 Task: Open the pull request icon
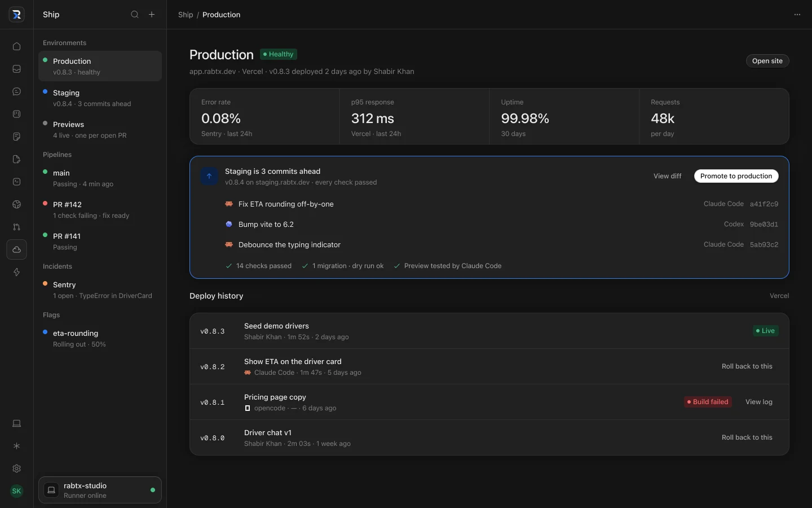[x=16, y=227]
